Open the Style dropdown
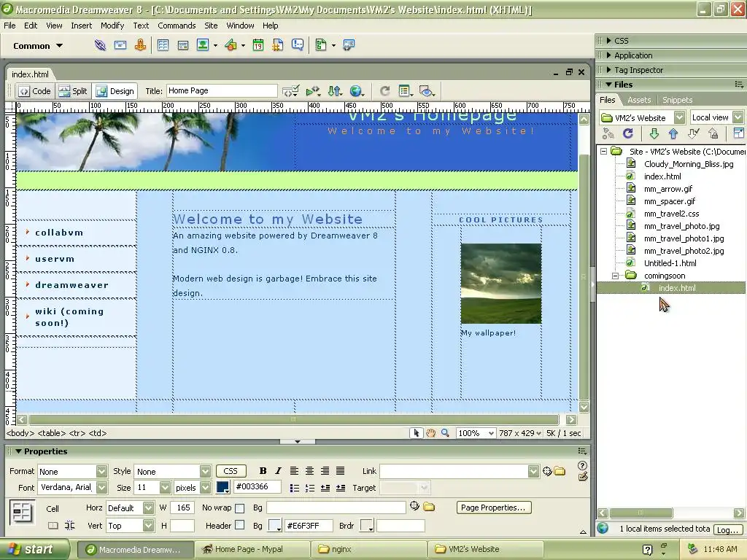The height and width of the screenshot is (560, 747). pos(205,472)
